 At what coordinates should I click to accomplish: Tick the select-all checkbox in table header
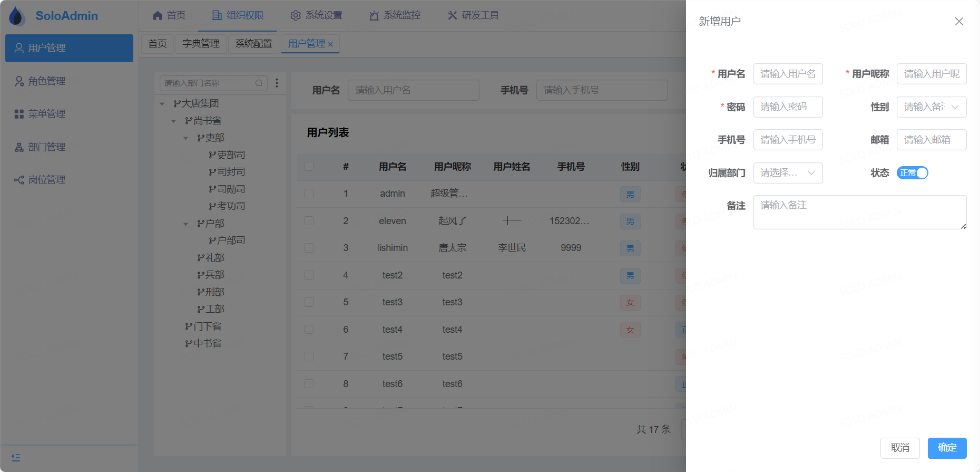pos(309,167)
